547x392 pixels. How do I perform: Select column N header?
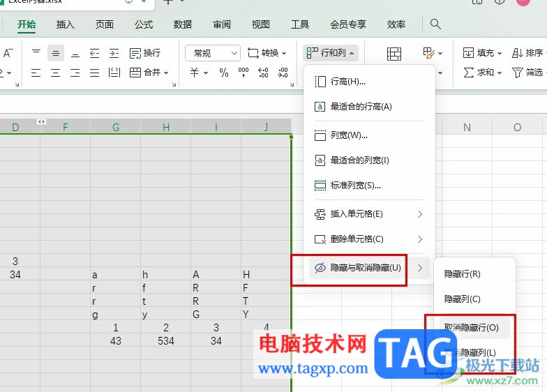pos(467,127)
